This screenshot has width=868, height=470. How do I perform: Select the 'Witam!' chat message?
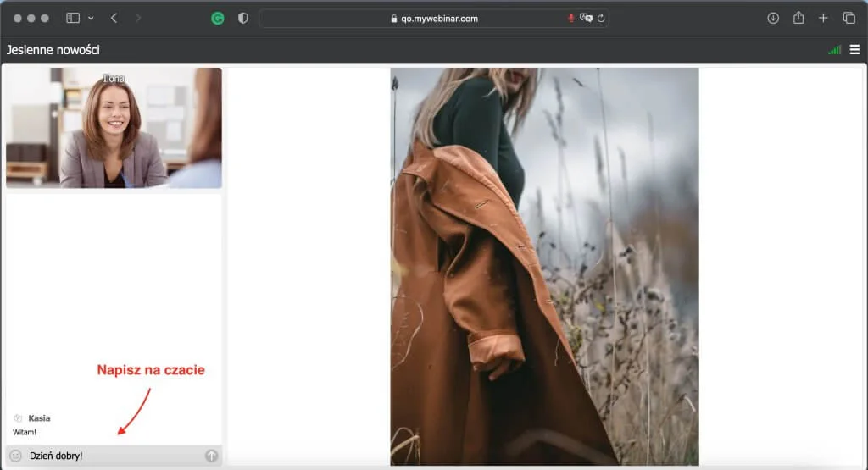coord(25,433)
